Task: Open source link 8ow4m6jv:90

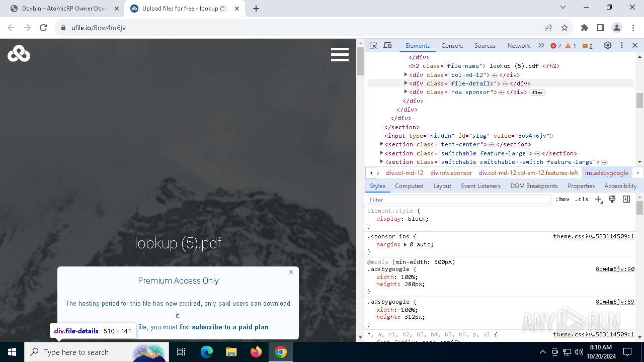Action: [x=615, y=269]
